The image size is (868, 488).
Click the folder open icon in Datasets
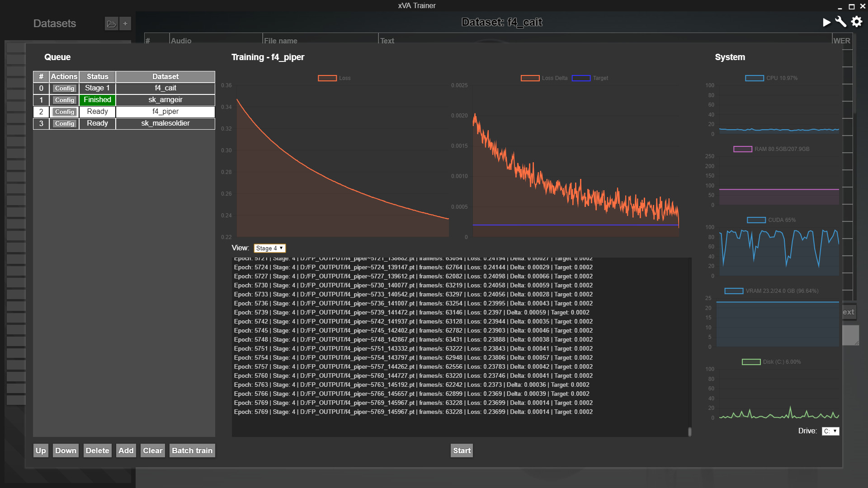[112, 23]
